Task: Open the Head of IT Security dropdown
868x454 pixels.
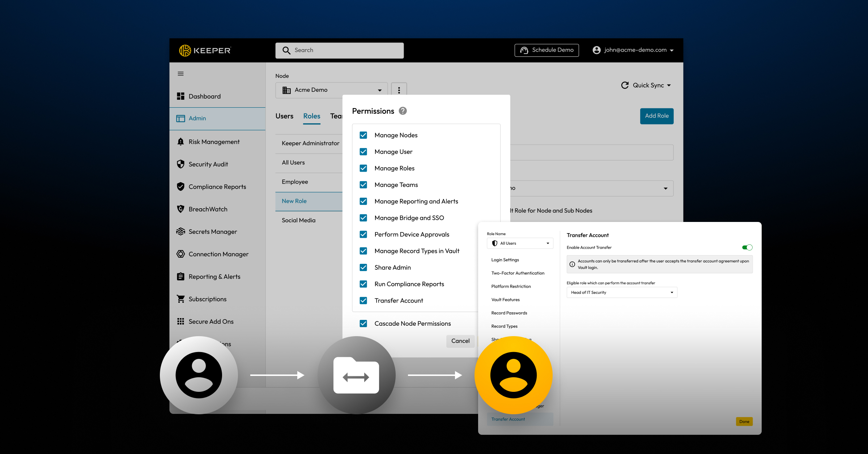Action: pos(621,292)
